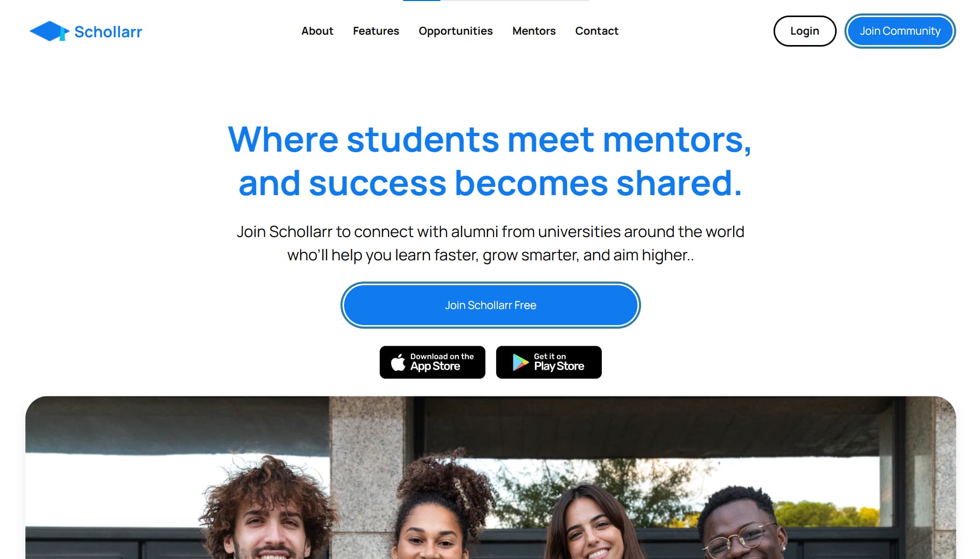Click the Join Schollarr alumni description paragraph

tap(490, 243)
